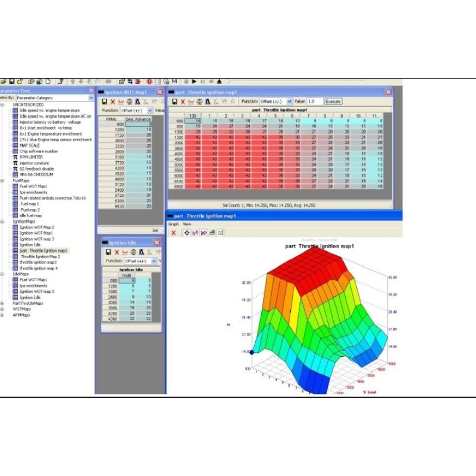
Task: Expand the PartThrottleMaps tree node
Action: pos(2,303)
